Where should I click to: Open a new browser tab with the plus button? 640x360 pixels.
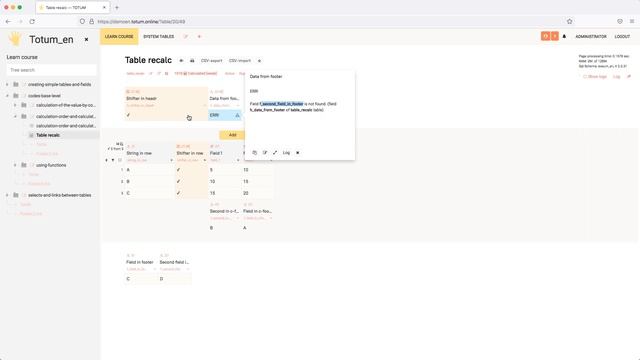click(x=117, y=7)
